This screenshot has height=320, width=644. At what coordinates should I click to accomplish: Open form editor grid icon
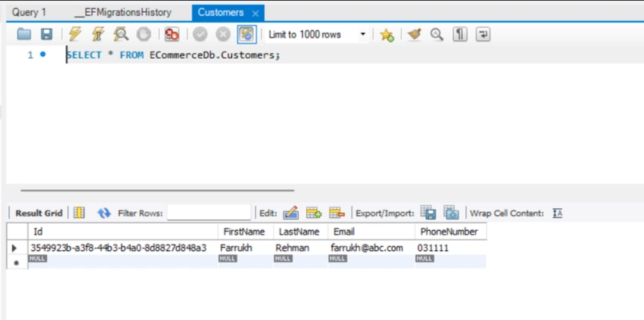click(x=79, y=213)
